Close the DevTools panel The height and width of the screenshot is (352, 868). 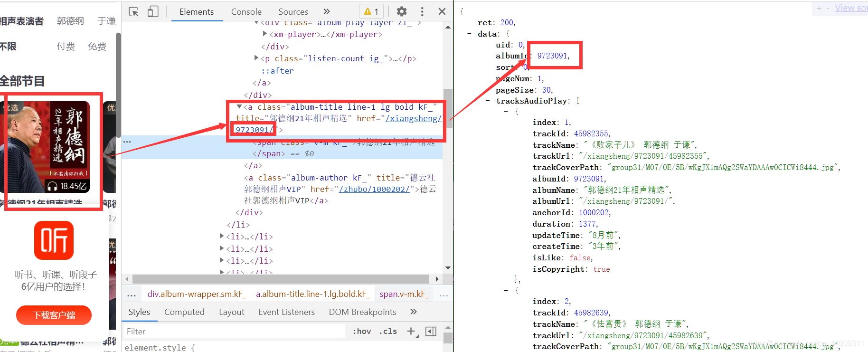click(x=442, y=11)
